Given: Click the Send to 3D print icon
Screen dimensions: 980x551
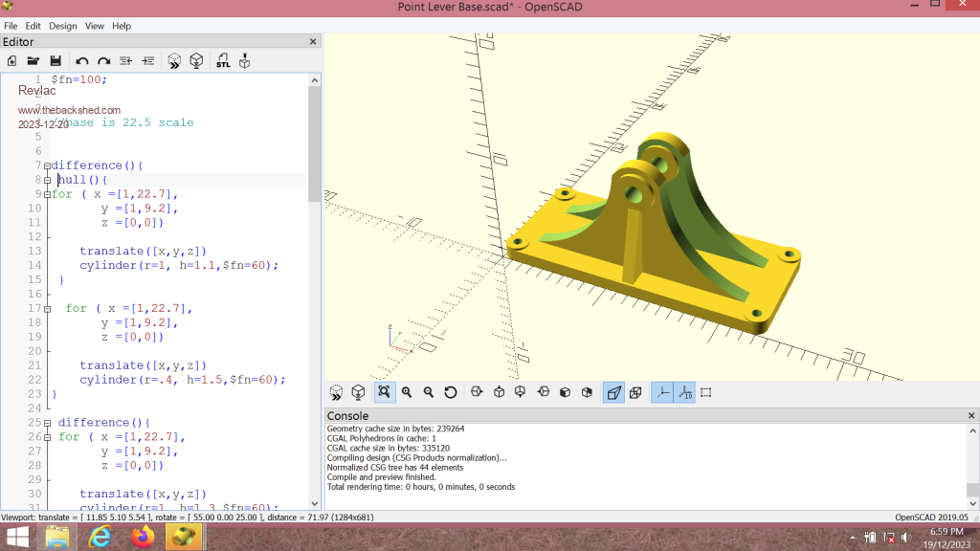Looking at the screenshot, I should pos(245,61).
